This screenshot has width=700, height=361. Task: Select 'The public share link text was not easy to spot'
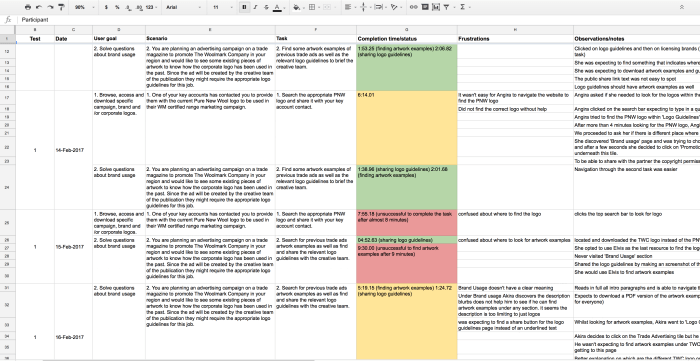pyautogui.click(x=637, y=79)
